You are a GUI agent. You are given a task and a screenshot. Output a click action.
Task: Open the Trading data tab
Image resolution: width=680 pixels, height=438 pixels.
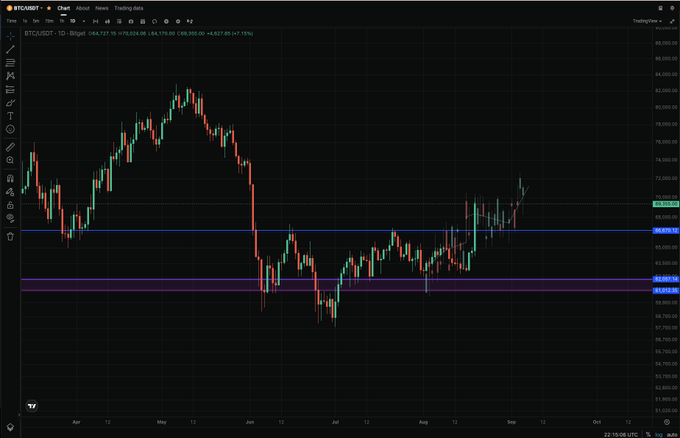click(x=128, y=8)
